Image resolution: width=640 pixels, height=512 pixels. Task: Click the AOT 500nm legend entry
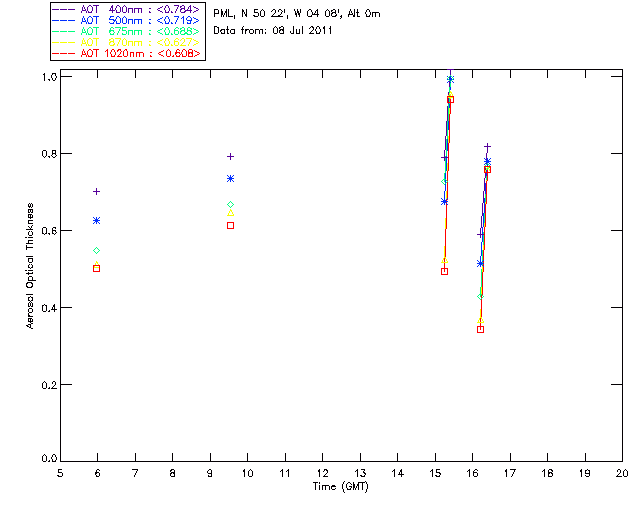coord(126,20)
